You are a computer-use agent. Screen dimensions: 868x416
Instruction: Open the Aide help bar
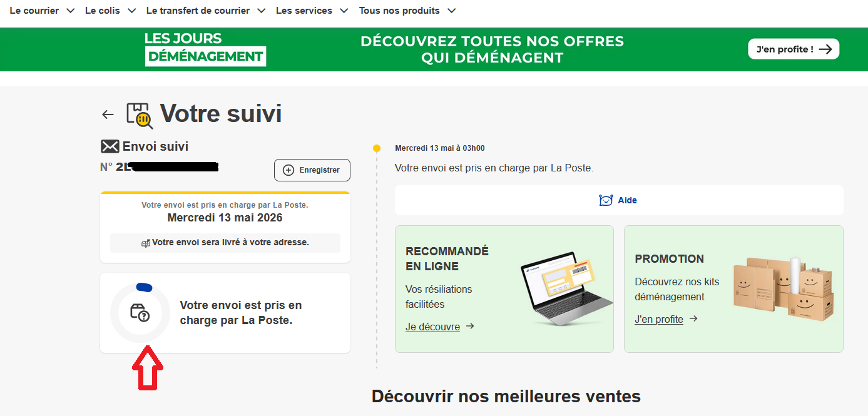619,200
